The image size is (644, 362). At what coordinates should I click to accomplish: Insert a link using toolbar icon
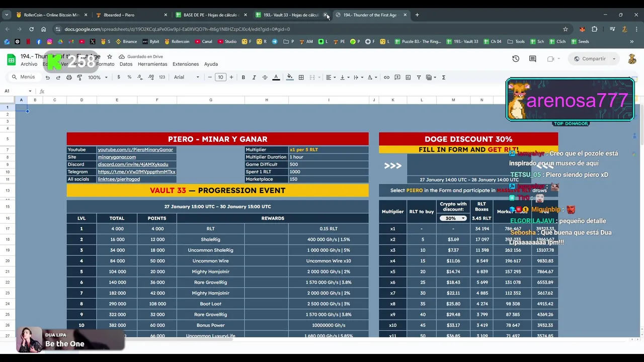(386, 77)
